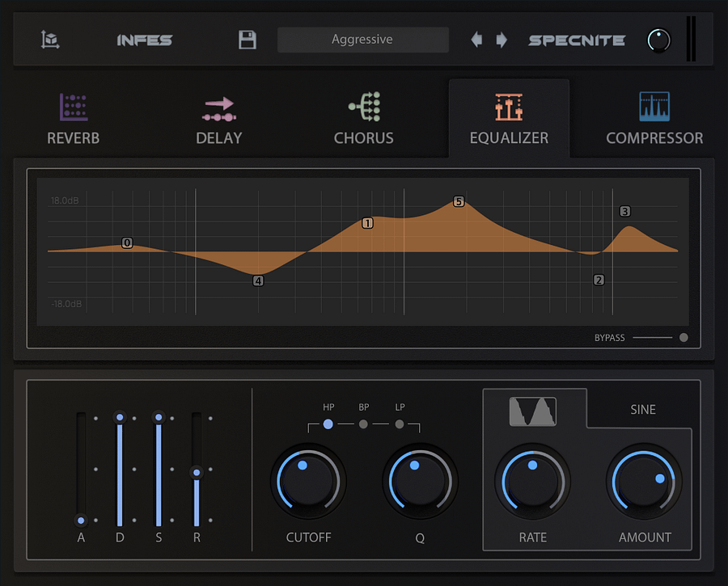Select the Equalizer tab
728x586 pixels.
pyautogui.click(x=509, y=119)
